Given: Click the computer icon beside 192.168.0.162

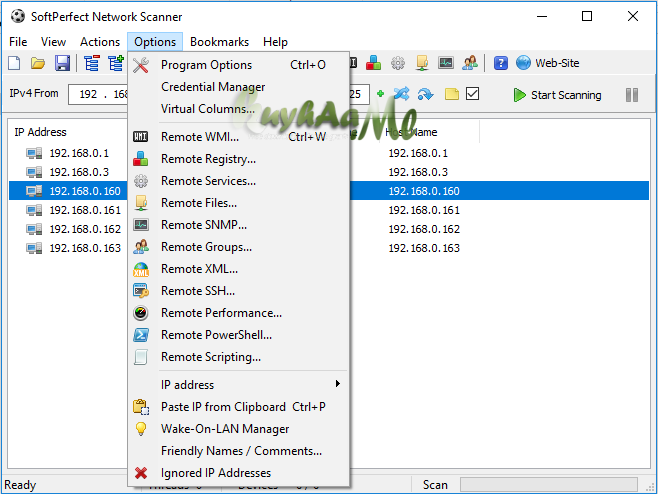Looking at the screenshot, I should coord(34,229).
